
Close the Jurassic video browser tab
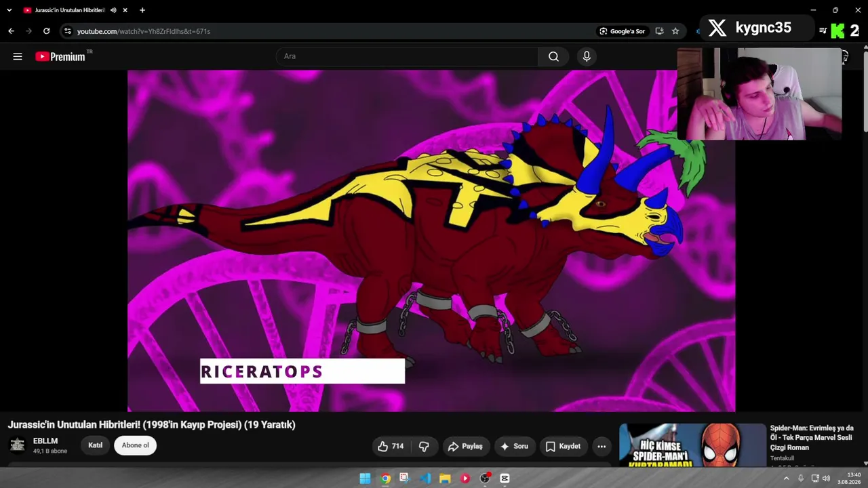[x=125, y=10]
